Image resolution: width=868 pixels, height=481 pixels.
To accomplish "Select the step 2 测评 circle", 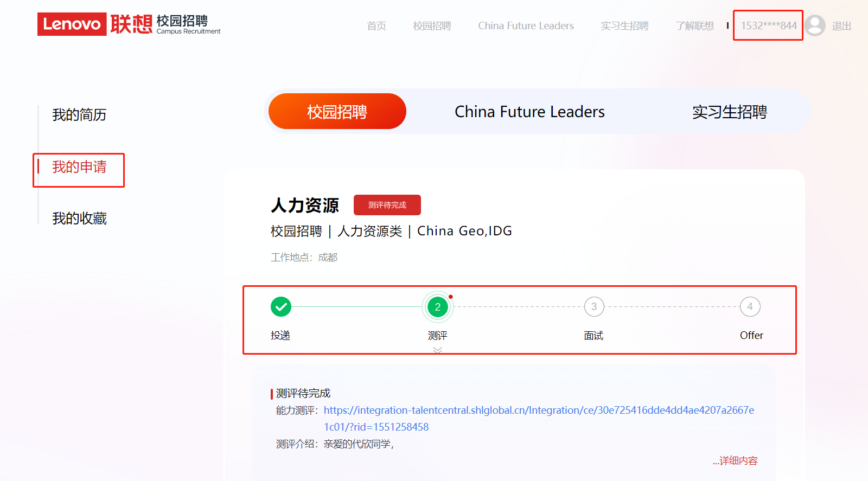I will click(438, 307).
